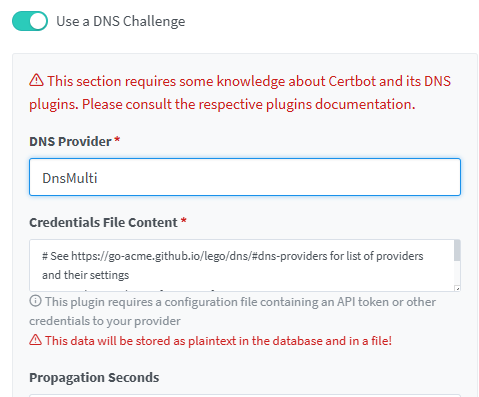
Task: Click the DnsMulti selected value text
Action: (70, 178)
